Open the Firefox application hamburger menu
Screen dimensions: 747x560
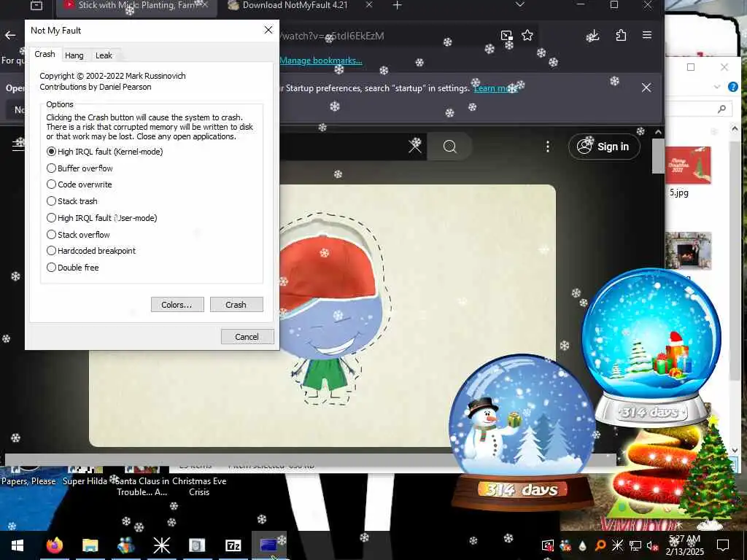pyautogui.click(x=646, y=35)
